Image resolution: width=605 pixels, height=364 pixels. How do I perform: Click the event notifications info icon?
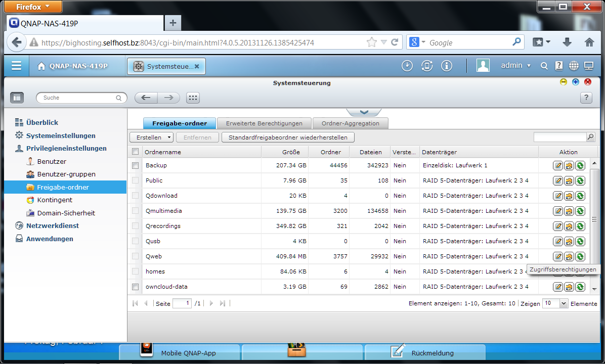tap(447, 66)
